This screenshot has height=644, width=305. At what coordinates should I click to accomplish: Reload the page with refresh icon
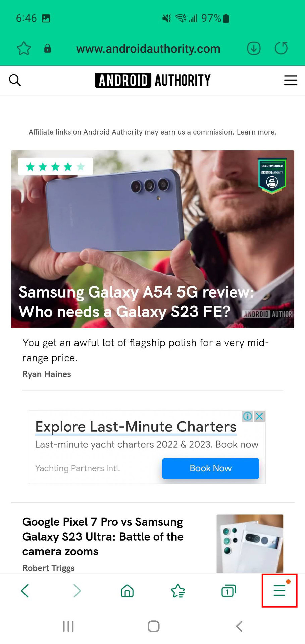click(281, 48)
